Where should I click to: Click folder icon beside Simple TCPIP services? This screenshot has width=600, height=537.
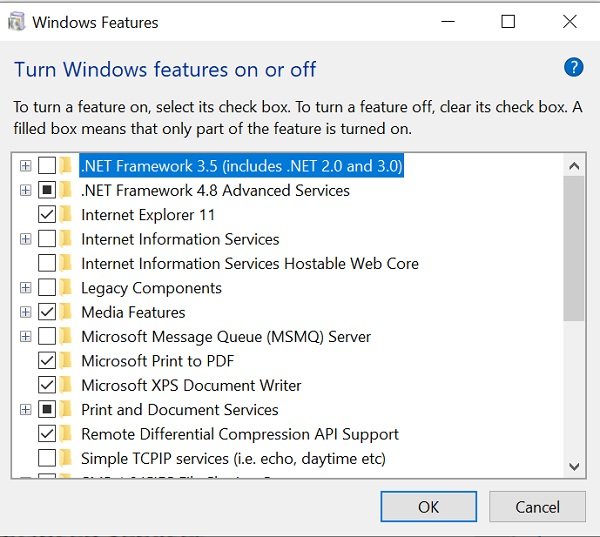pos(67,459)
